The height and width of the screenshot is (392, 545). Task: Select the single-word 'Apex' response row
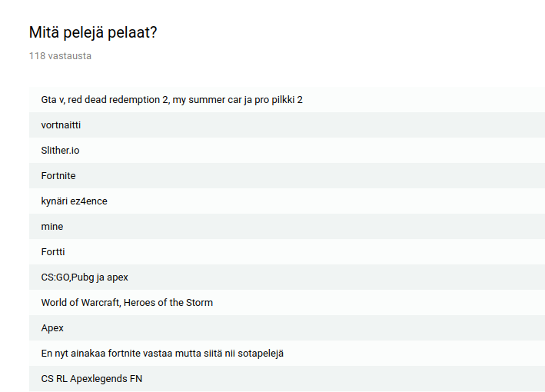(x=52, y=328)
